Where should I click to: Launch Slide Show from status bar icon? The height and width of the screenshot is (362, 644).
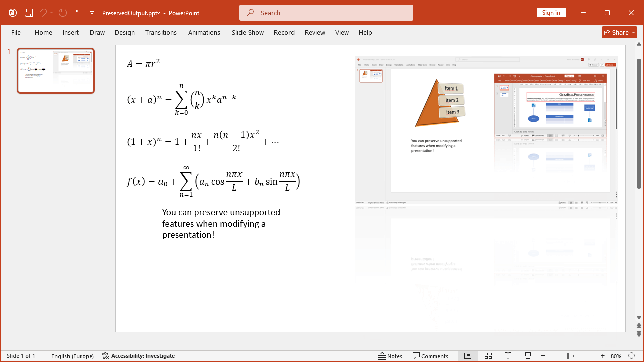[528, 356]
